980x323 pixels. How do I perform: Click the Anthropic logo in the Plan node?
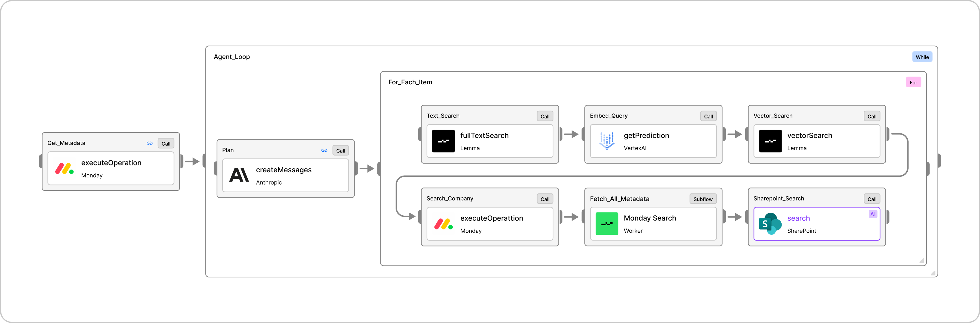[x=239, y=175]
